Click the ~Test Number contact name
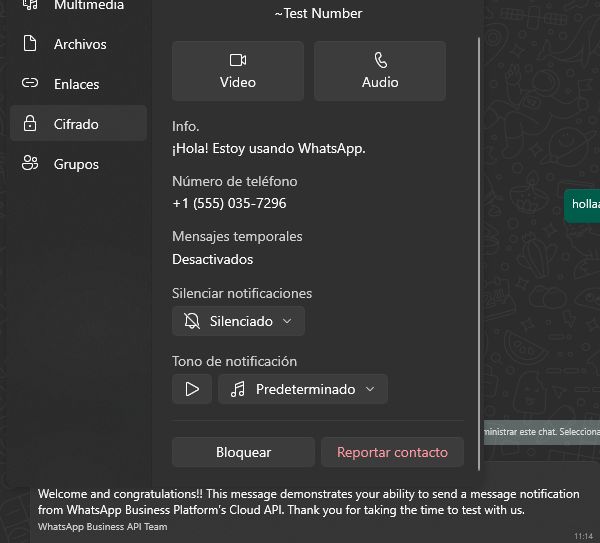The width and height of the screenshot is (600, 543). [318, 13]
